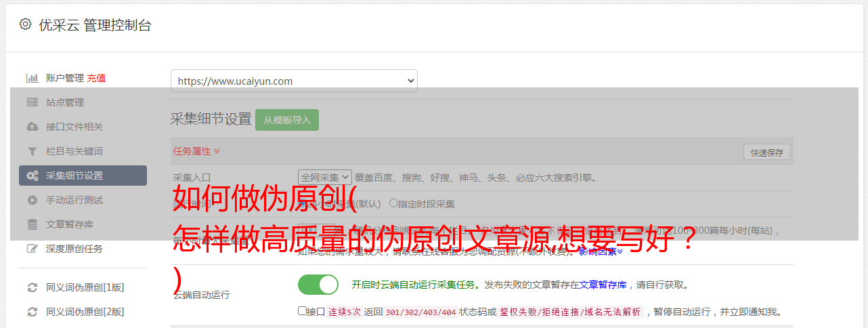Click the 连续5次 highlighted text
This screenshot has width=868, height=328.
coord(345,312)
